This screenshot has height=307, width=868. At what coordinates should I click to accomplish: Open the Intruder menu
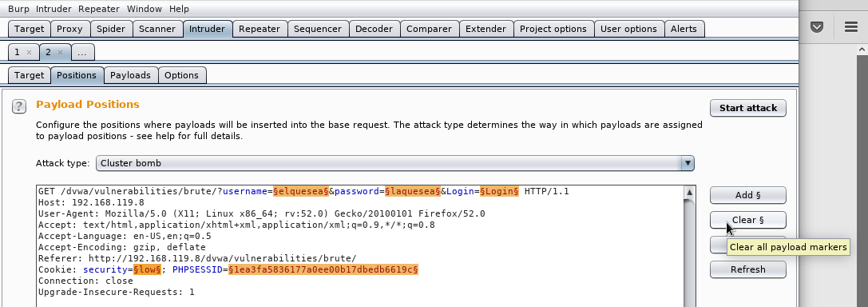coord(54,9)
